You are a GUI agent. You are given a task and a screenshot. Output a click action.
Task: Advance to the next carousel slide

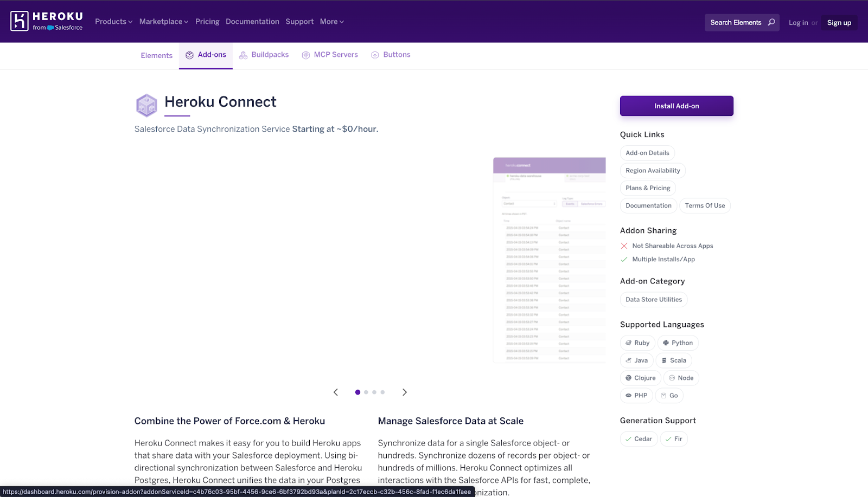pos(404,392)
